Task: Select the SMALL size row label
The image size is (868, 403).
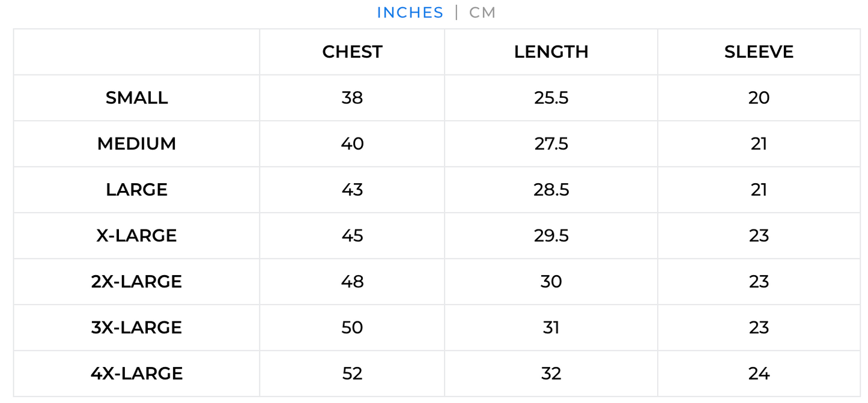Action: 137,98
